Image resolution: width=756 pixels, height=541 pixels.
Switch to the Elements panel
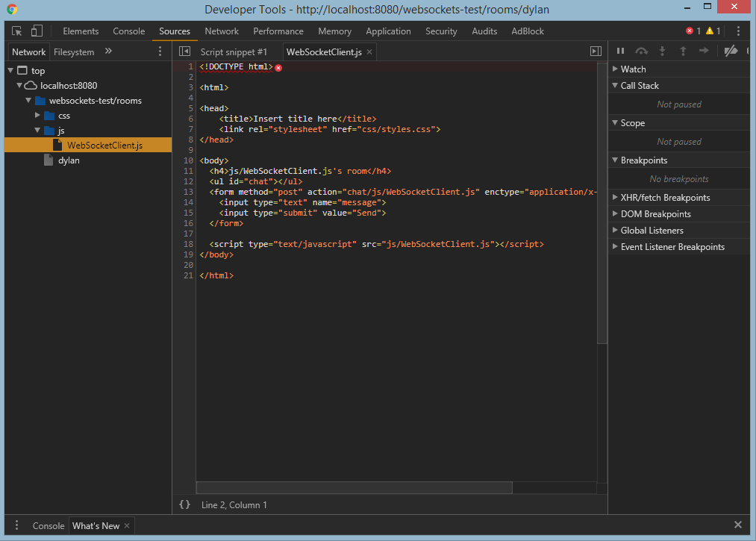(81, 31)
